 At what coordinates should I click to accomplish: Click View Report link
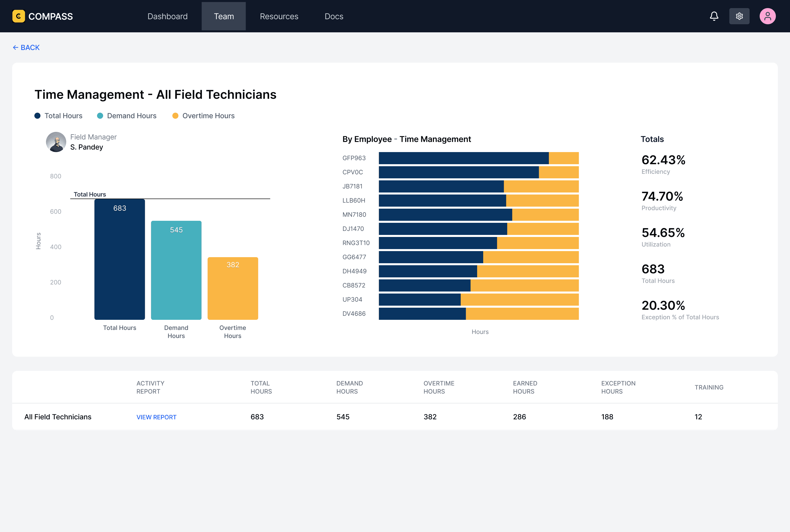[x=156, y=417]
